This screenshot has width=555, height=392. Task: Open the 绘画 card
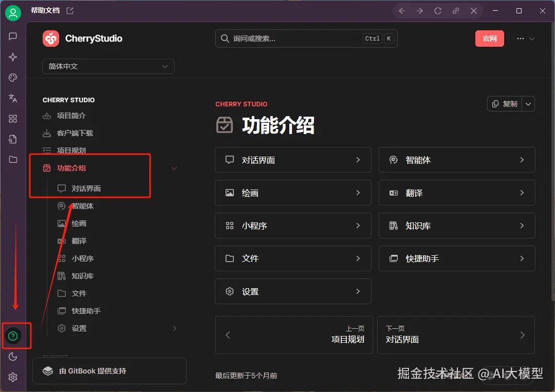coord(293,193)
